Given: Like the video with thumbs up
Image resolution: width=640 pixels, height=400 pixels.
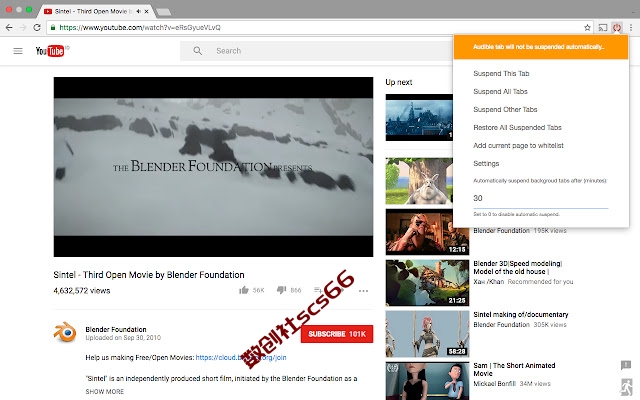Looking at the screenshot, I should (244, 290).
